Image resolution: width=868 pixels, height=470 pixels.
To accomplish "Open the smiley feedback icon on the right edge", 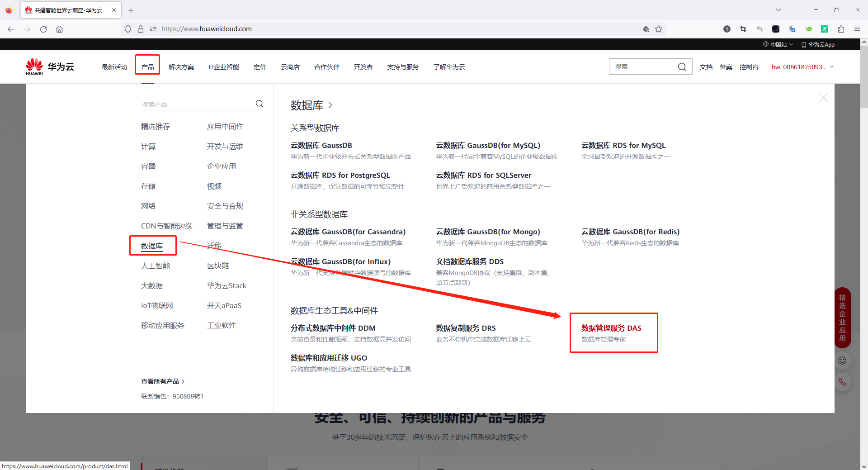I will point(842,361).
